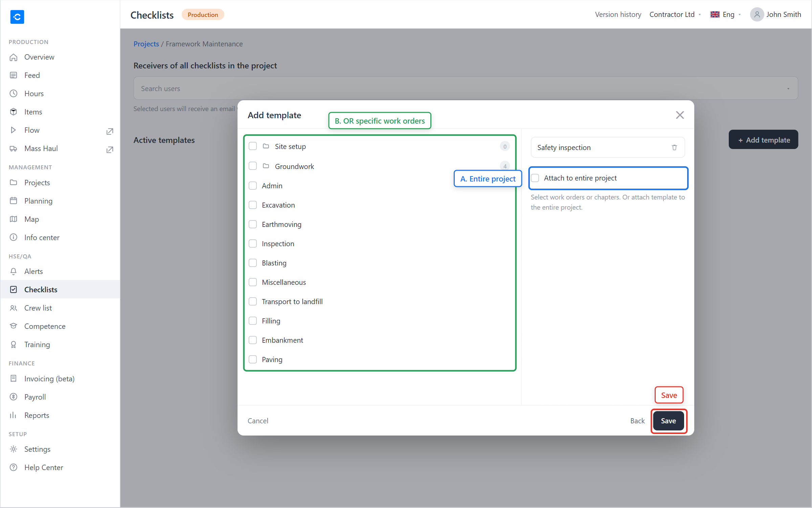Click the Groundwork folder icon
Screen dimensions: 812x508
pos(266,166)
